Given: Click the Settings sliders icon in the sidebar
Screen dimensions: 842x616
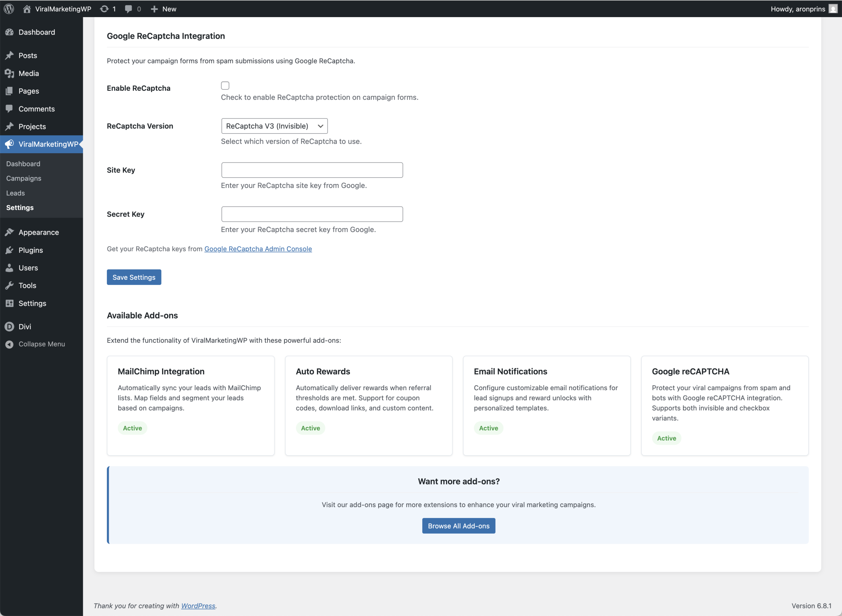Looking at the screenshot, I should pos(9,303).
